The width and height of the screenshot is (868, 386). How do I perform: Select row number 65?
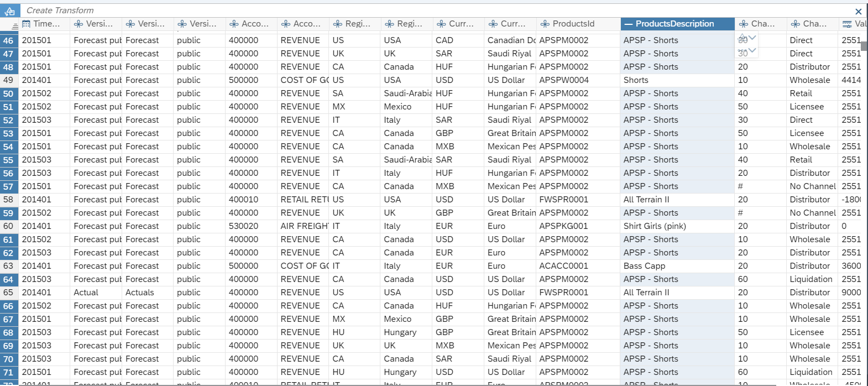(x=9, y=293)
